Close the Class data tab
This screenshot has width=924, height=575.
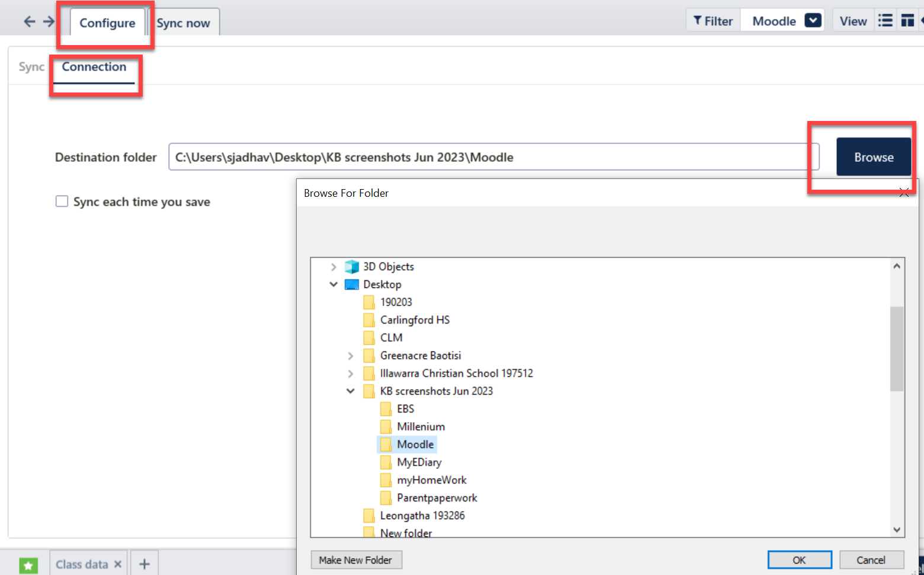coord(118,564)
